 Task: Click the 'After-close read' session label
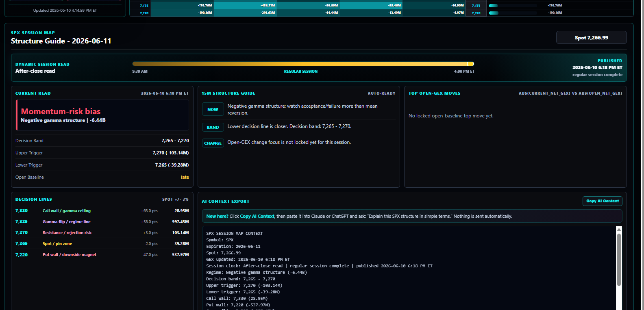tap(35, 71)
